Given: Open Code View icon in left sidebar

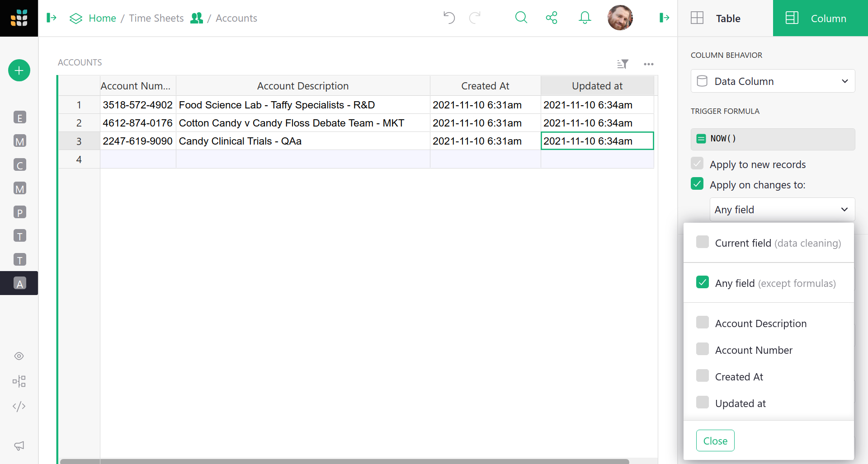Looking at the screenshot, I should point(19,407).
